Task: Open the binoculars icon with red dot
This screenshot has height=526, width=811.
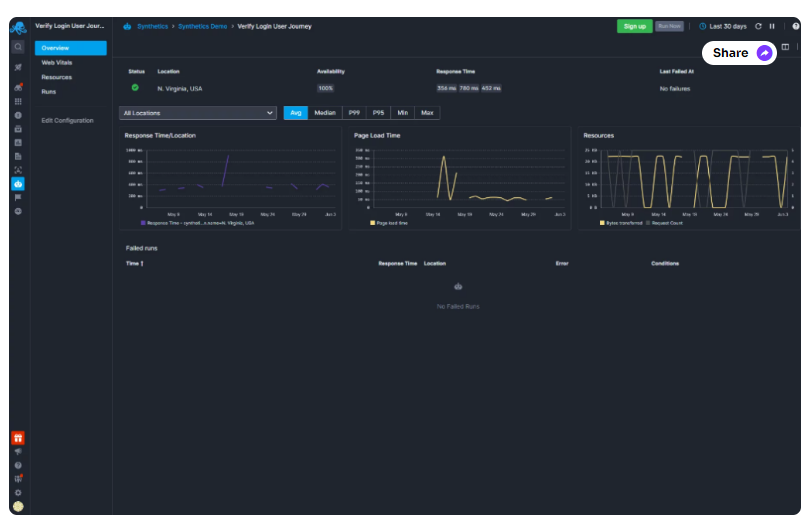Action: coord(18,87)
